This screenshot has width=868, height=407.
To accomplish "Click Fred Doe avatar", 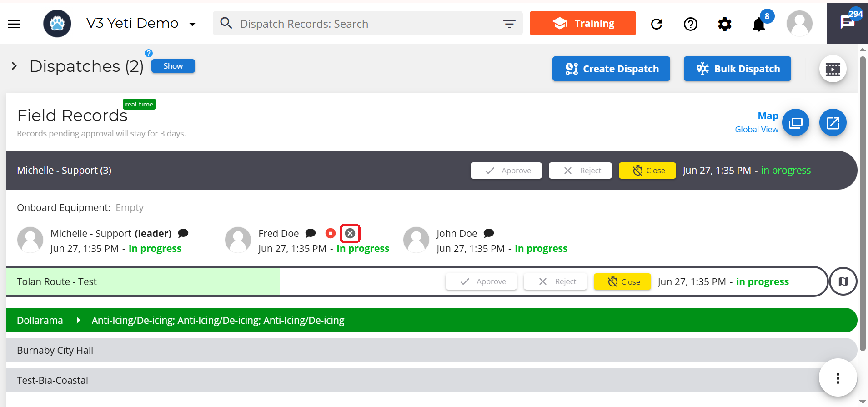I will (238, 240).
